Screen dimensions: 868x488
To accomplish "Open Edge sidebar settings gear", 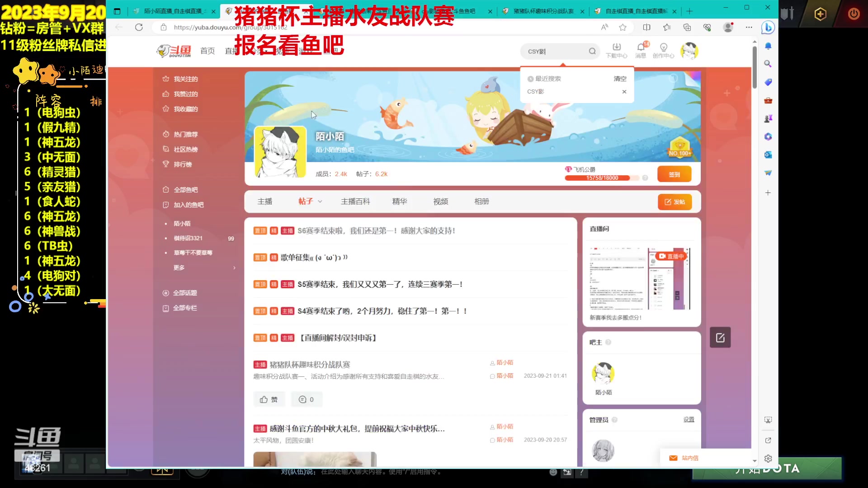I will click(x=768, y=459).
